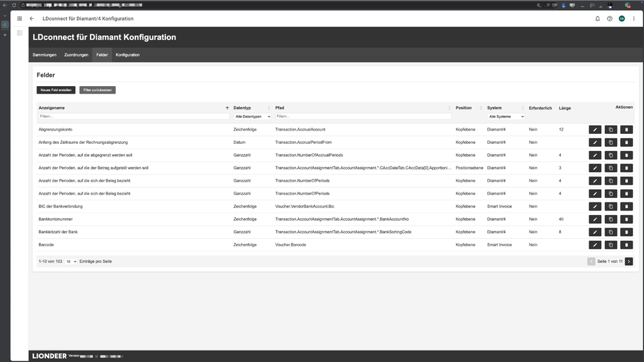This screenshot has height=362, width=644.
Task: Click Neues Feld erstellen button
Action: (56, 90)
